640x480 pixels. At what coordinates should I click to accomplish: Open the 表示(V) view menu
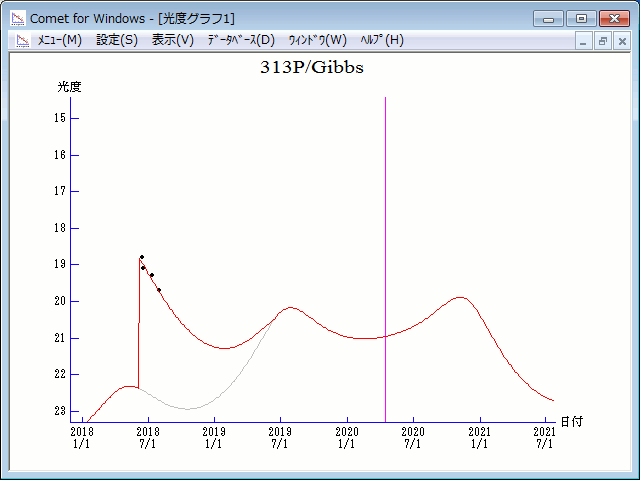point(173,40)
